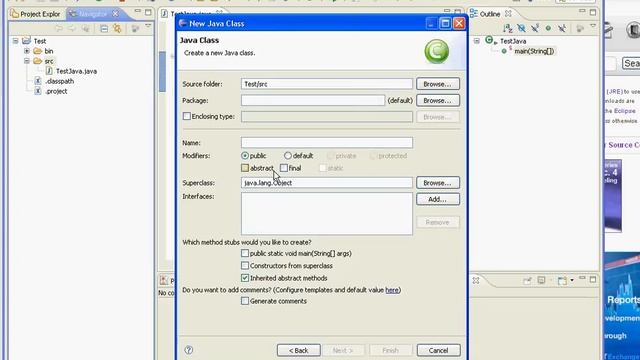Click the Interfaces list box

pos(327,213)
